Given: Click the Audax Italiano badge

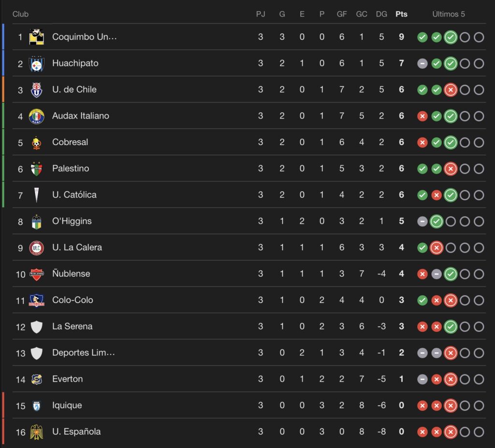Looking at the screenshot, I should [36, 116].
